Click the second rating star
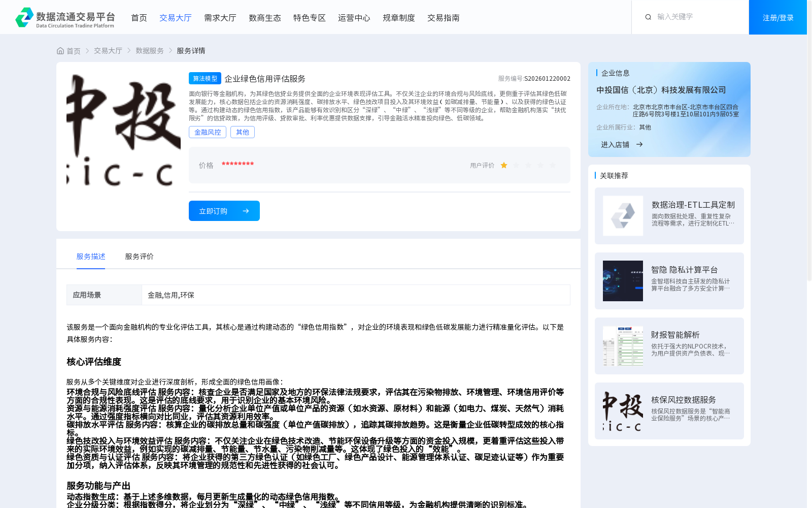The width and height of the screenshot is (812, 508). coord(516,165)
